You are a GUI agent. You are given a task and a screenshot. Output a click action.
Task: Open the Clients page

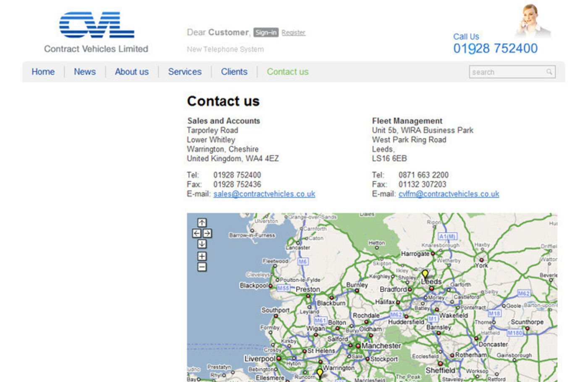(234, 72)
